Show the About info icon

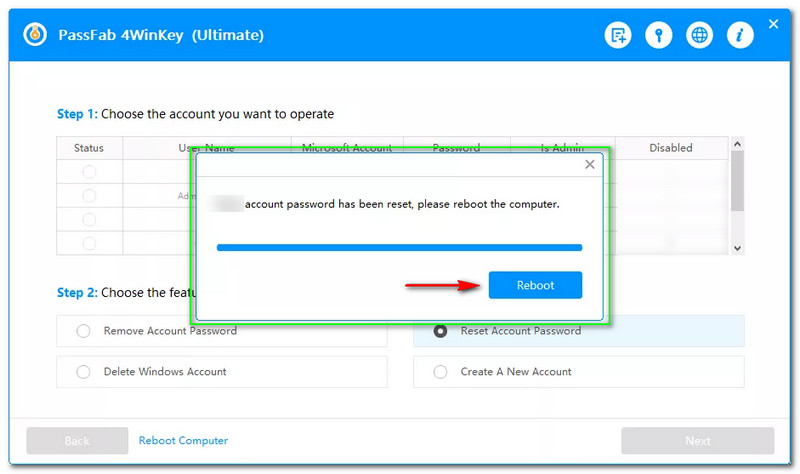[x=740, y=36]
